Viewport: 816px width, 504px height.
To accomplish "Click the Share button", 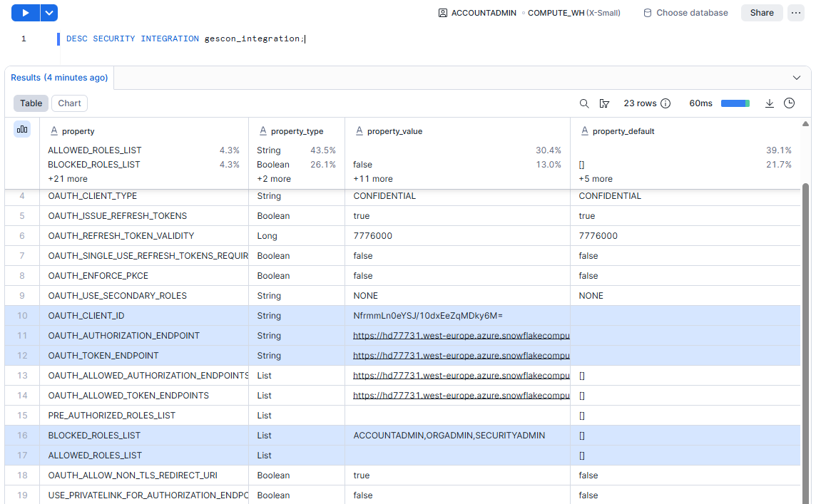I will [762, 13].
